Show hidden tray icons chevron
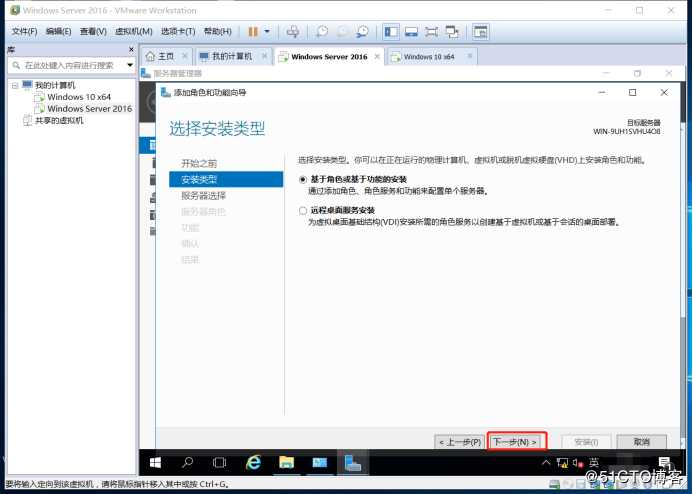 point(546,463)
